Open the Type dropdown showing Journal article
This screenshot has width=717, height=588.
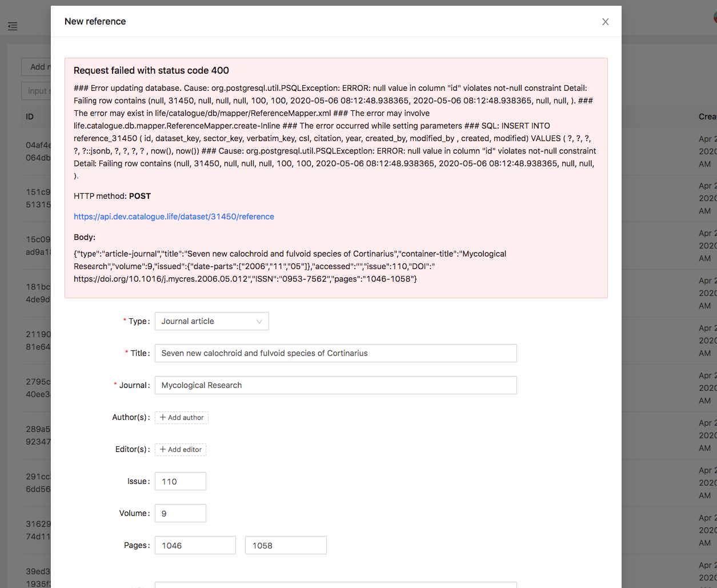pyautogui.click(x=211, y=321)
